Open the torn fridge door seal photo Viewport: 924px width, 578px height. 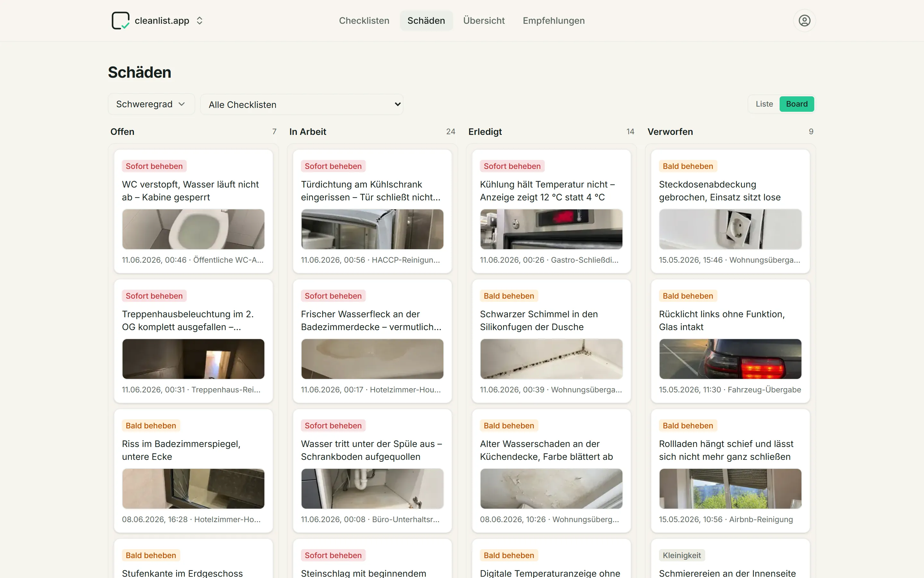point(372,229)
